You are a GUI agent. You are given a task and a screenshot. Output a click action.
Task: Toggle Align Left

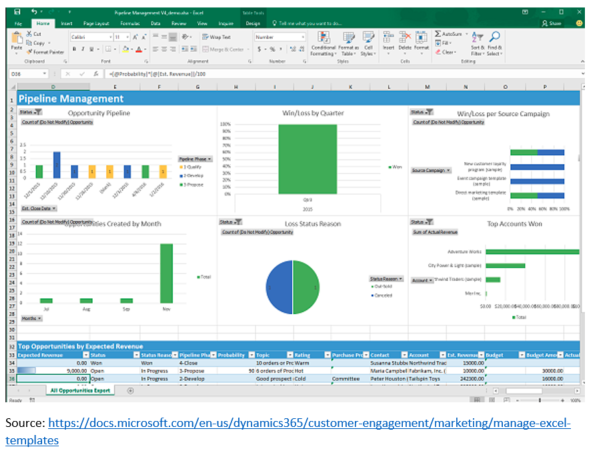155,49
